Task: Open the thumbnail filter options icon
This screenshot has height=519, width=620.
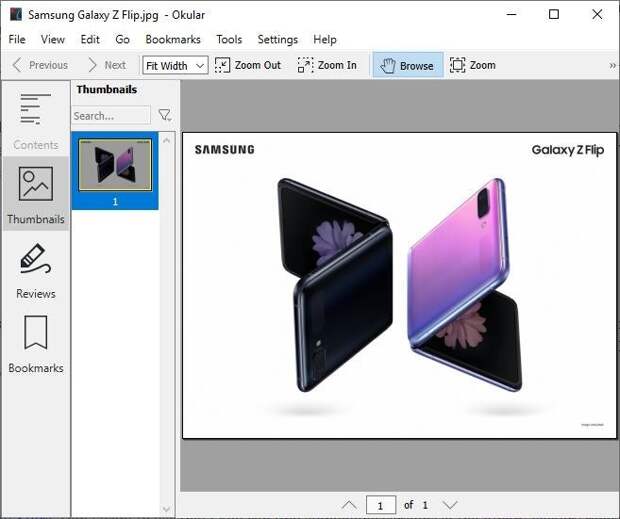Action: click(164, 115)
